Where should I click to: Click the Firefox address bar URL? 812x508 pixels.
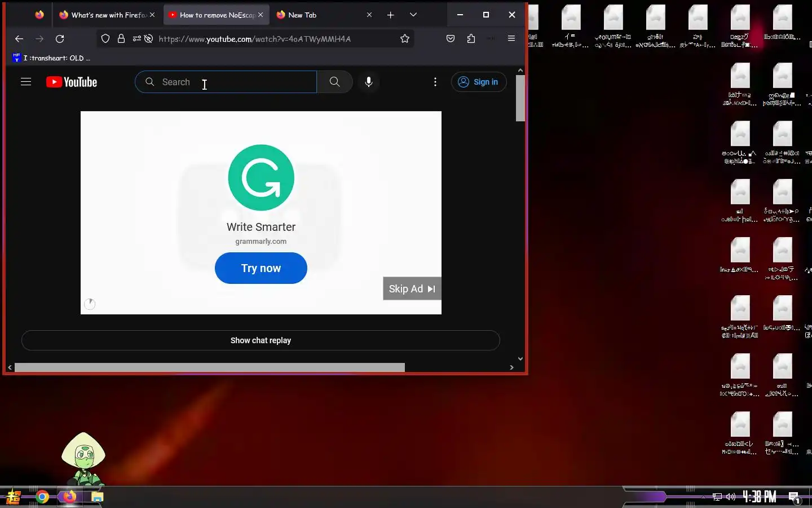pyautogui.click(x=255, y=39)
